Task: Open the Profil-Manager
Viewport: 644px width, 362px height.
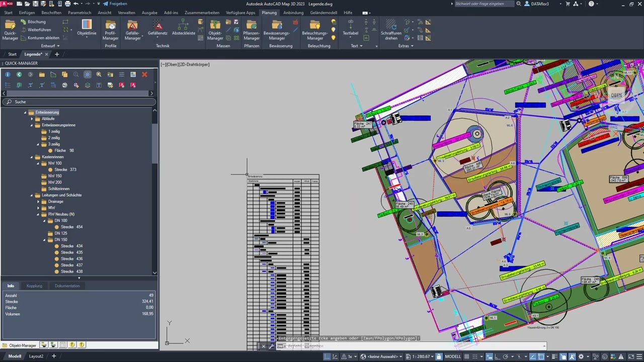Action: (110, 30)
